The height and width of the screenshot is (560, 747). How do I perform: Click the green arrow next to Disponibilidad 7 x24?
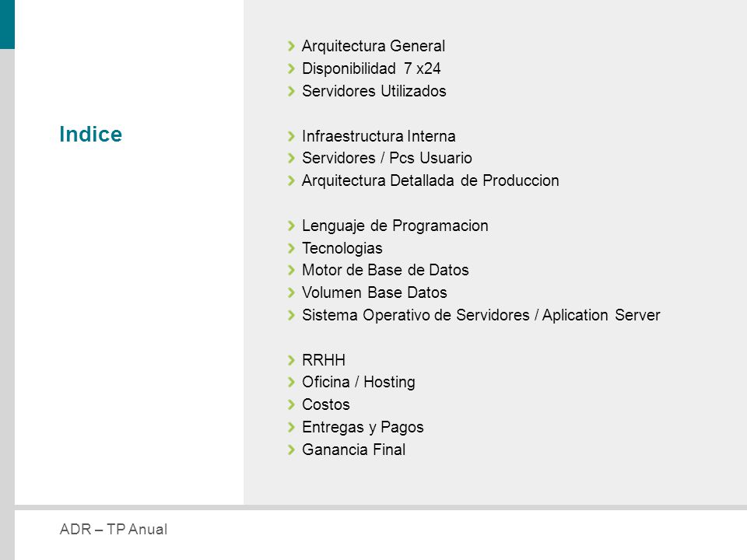click(x=291, y=68)
